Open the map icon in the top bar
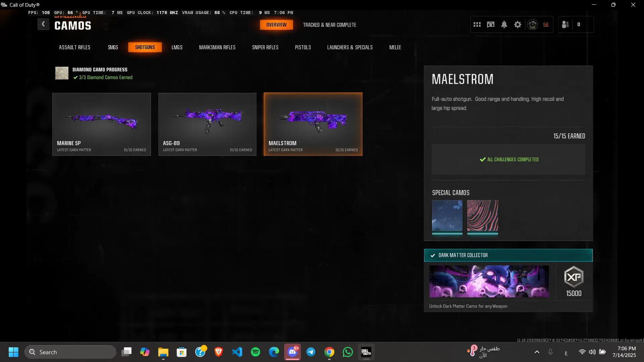Viewport: 644px width, 362px height. coord(490,24)
